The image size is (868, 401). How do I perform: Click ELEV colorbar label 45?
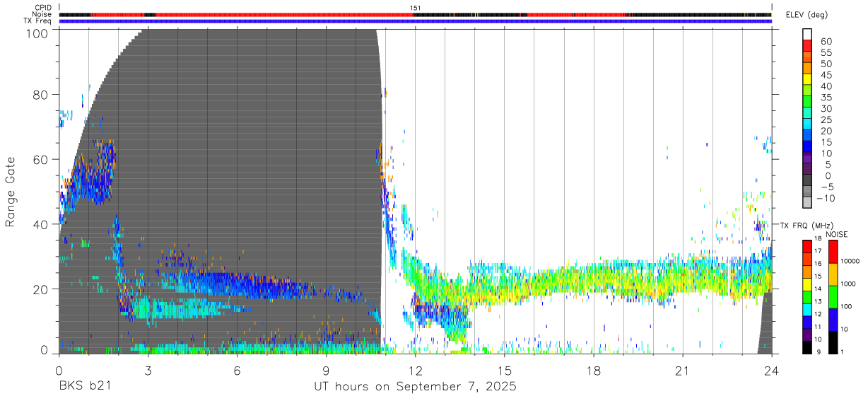pyautogui.click(x=825, y=75)
